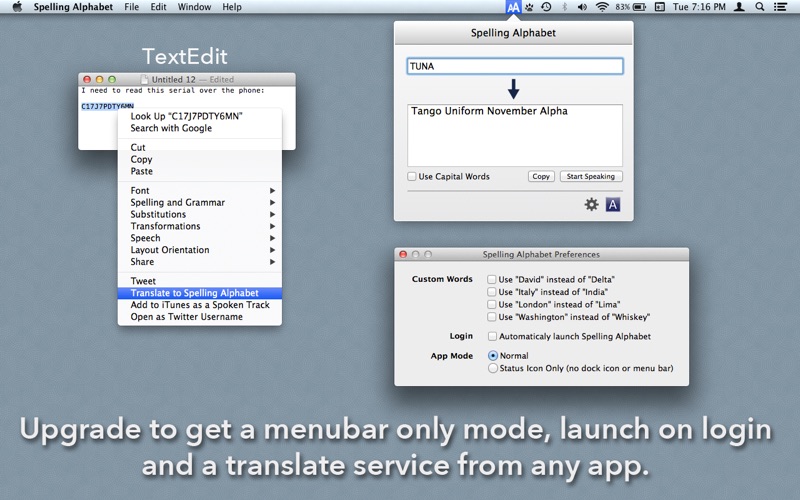The image size is (800, 500).
Task: Close the TextEdit Untitled 12 window
Action: (87, 80)
